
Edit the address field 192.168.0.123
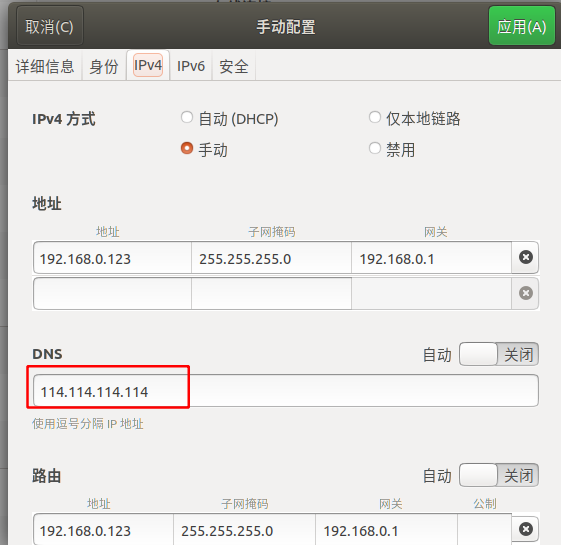click(x=112, y=258)
